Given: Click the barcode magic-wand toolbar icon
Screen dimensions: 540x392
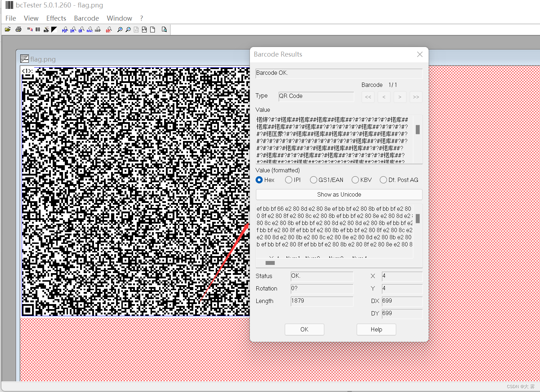Looking at the screenshot, I should (x=46, y=30).
